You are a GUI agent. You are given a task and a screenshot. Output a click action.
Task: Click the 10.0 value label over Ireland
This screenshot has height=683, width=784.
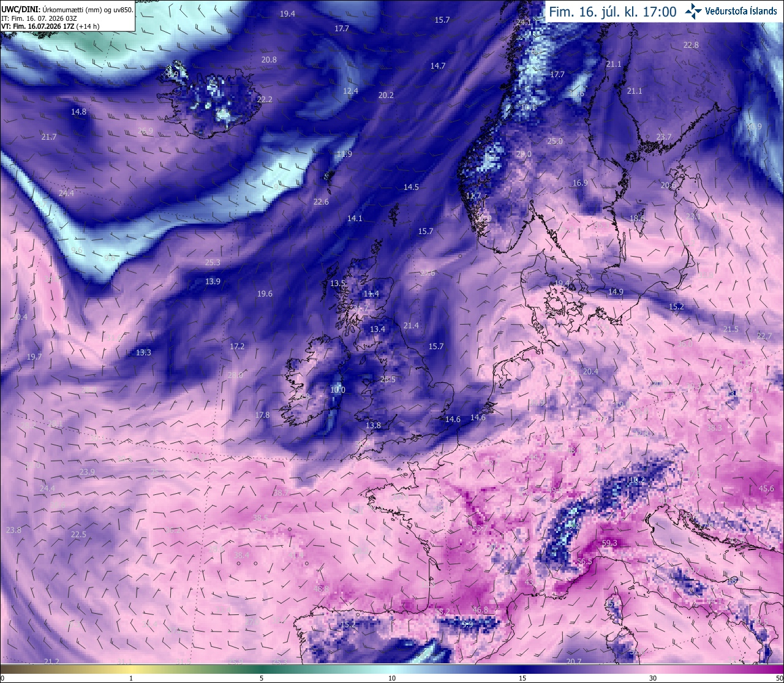click(337, 390)
